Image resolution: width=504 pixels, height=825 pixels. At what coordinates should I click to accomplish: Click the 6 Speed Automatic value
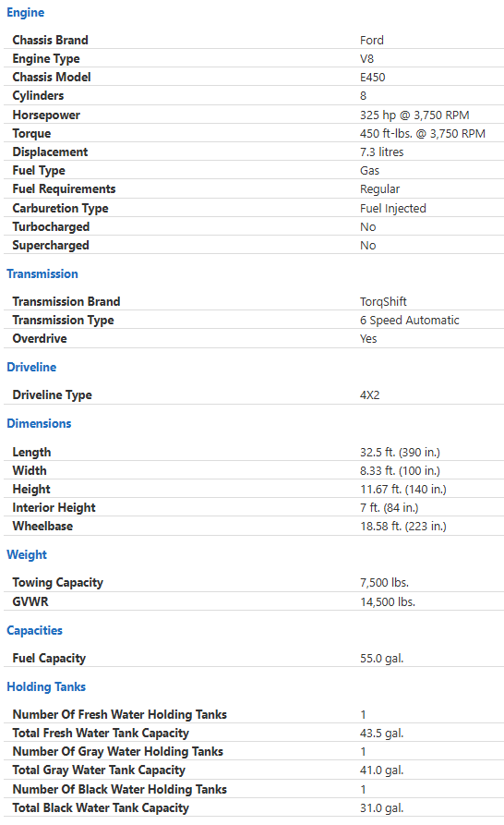tap(410, 321)
